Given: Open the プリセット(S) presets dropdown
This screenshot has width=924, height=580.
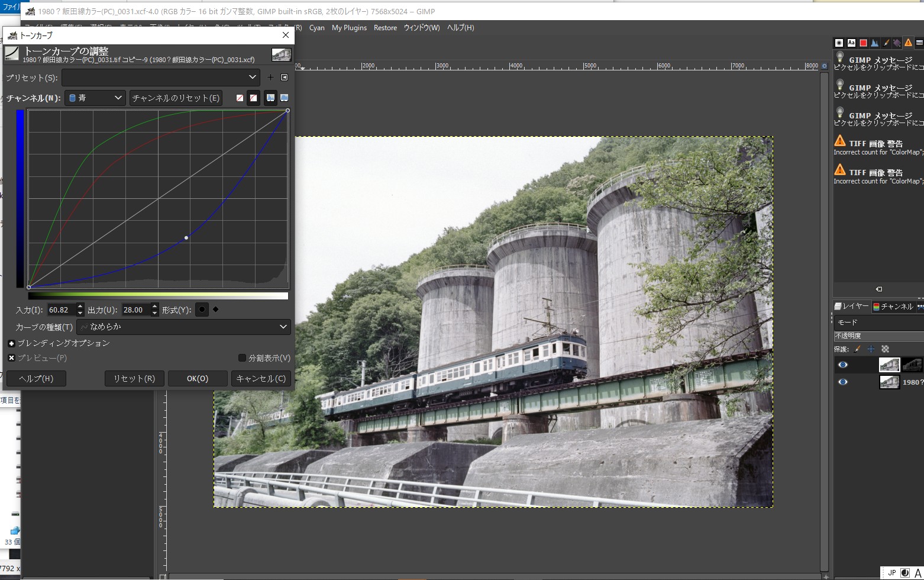Looking at the screenshot, I should click(161, 77).
